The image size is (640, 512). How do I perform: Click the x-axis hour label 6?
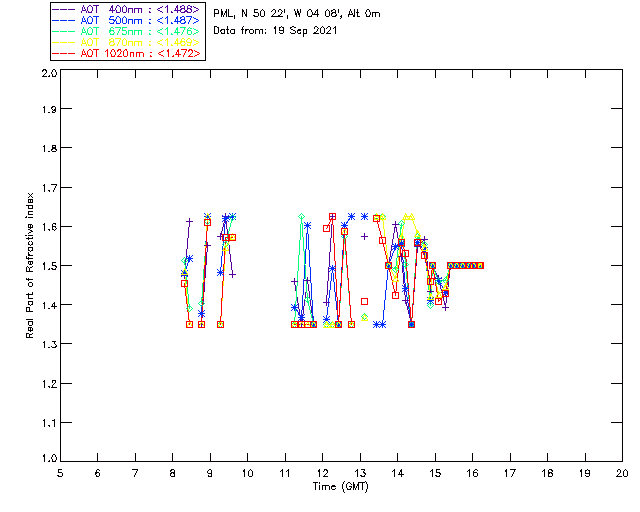(x=98, y=473)
